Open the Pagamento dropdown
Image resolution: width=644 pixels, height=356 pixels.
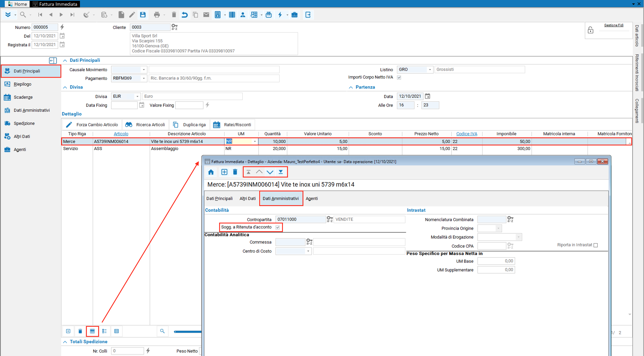click(x=144, y=79)
